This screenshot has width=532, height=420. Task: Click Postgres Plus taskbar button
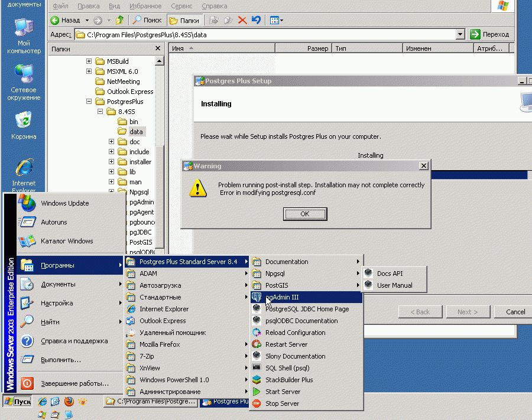pyautogui.click(x=225, y=402)
